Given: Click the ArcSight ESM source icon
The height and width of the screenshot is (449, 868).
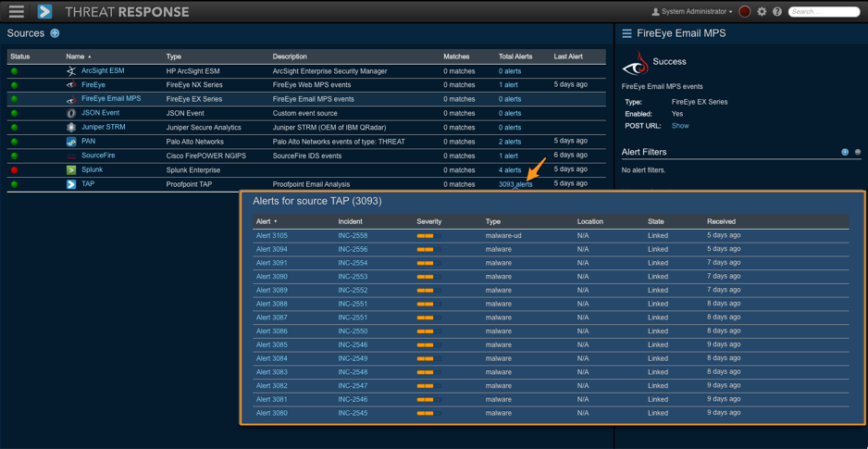Looking at the screenshot, I should pyautogui.click(x=71, y=71).
